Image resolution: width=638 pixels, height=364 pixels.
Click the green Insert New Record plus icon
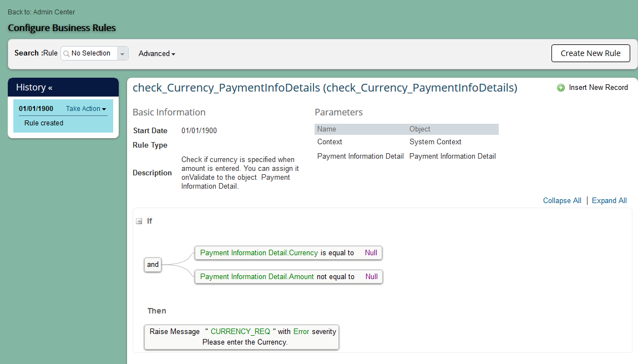pyautogui.click(x=561, y=88)
